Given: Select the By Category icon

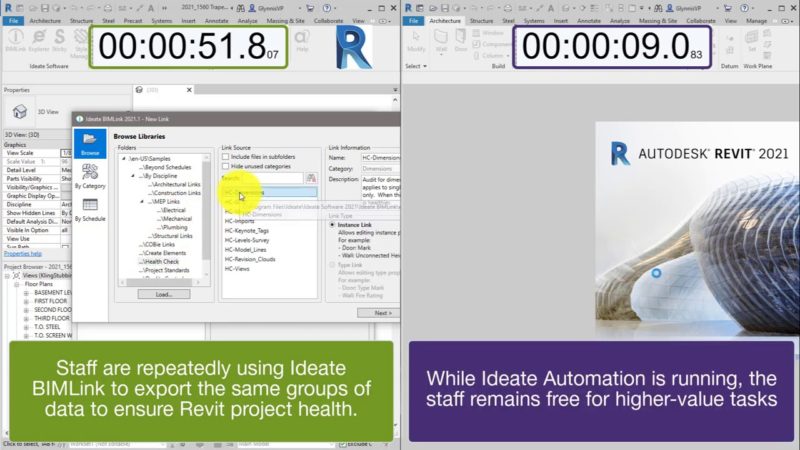Looking at the screenshot, I should click(90, 177).
